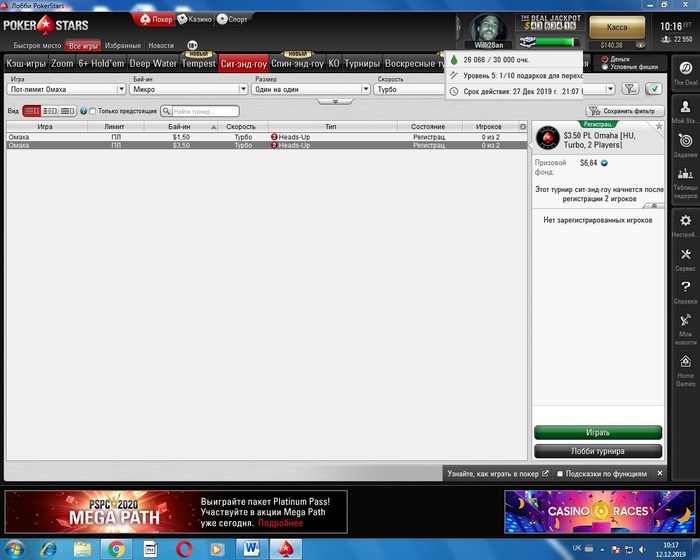The height and width of the screenshot is (560, 700).
Task: Open the Сервис tools icon
Action: pos(685,255)
